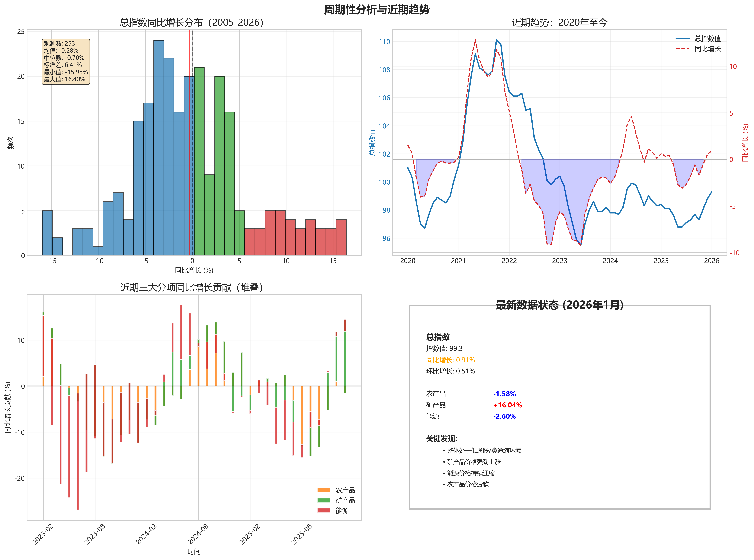The height and width of the screenshot is (560, 754).
Task: Click the title 周期性分析与近期趋势
Action: (376, 10)
